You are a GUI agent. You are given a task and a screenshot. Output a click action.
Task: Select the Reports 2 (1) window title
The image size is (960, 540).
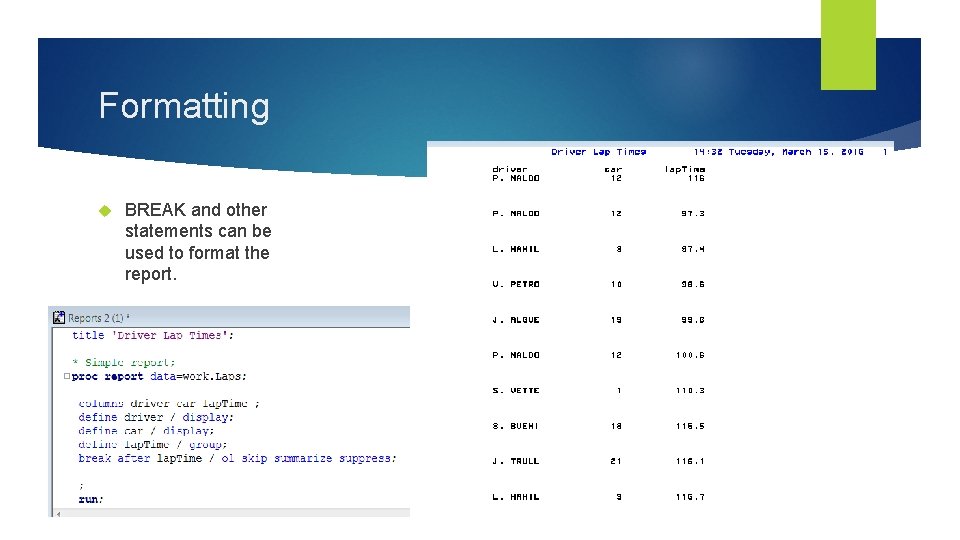pyautogui.click(x=98, y=318)
